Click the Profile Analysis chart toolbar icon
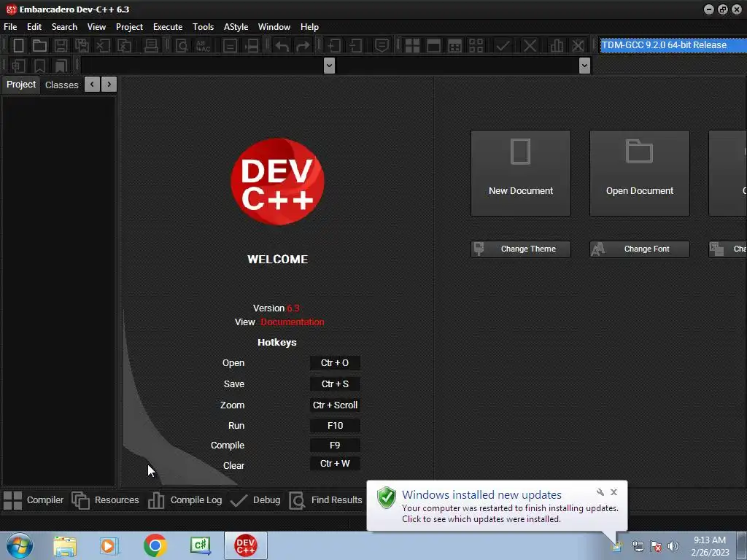Image resolution: width=747 pixels, height=560 pixels. coord(557,46)
